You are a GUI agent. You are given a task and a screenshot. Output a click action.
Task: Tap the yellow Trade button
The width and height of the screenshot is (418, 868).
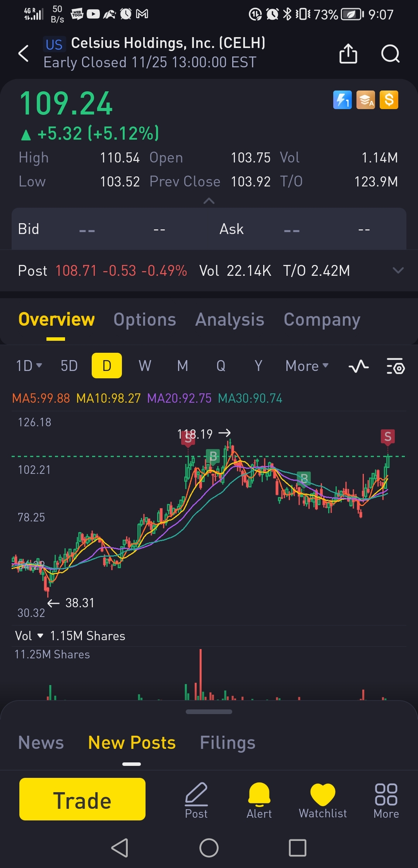(x=82, y=799)
